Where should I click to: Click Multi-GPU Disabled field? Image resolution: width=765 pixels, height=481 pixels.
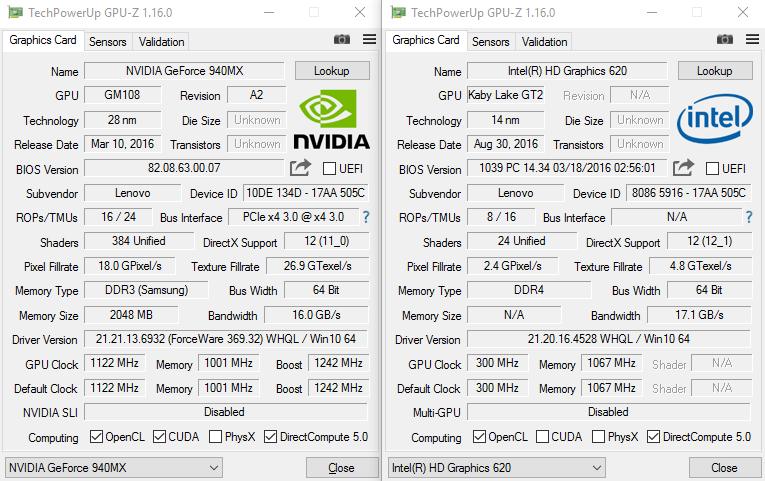point(609,412)
